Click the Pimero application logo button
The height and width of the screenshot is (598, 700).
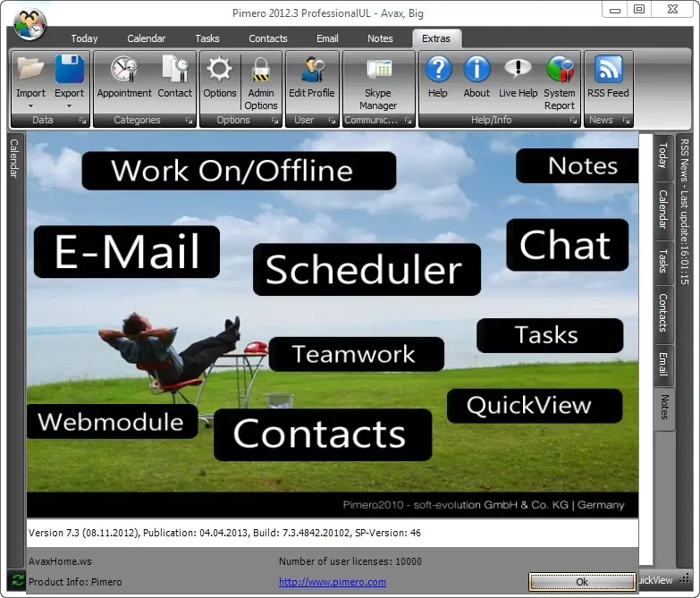pos(30,25)
